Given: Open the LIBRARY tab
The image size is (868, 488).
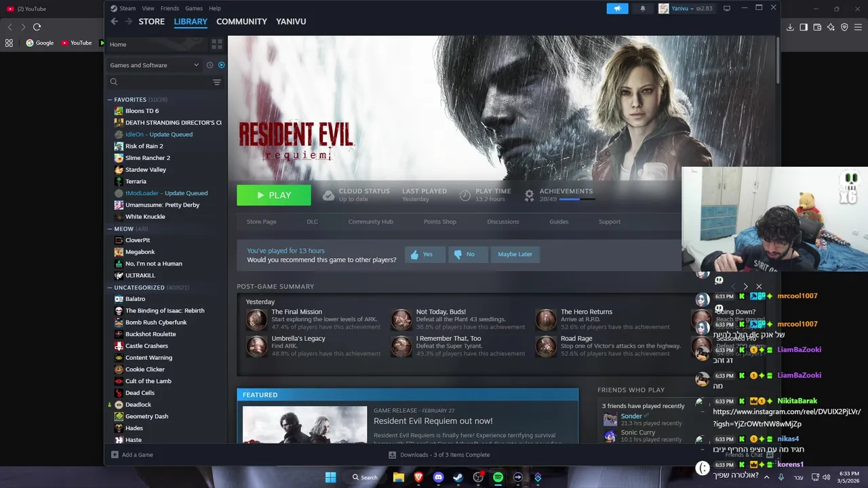Looking at the screenshot, I should pyautogui.click(x=191, y=22).
